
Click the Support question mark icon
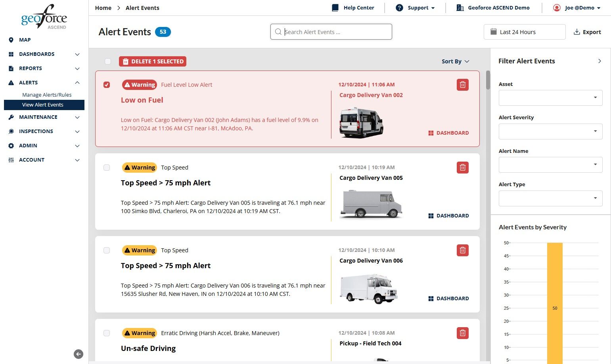point(399,8)
